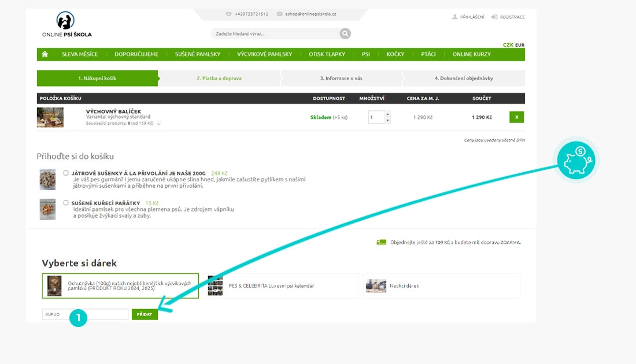Open KOČKY menu item
This screenshot has width=636, height=364.
(x=395, y=54)
